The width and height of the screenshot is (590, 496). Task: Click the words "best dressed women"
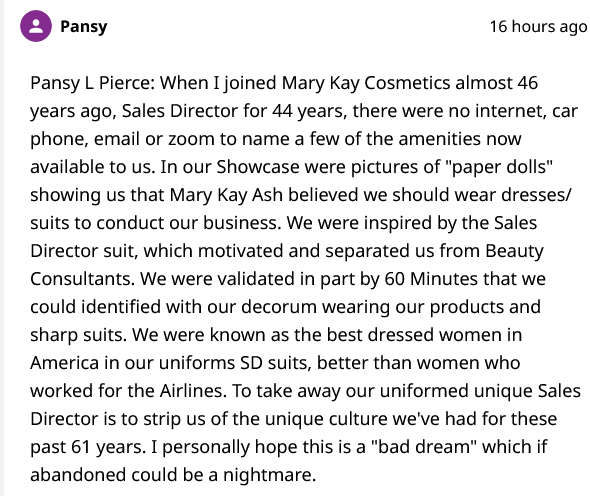(x=414, y=335)
